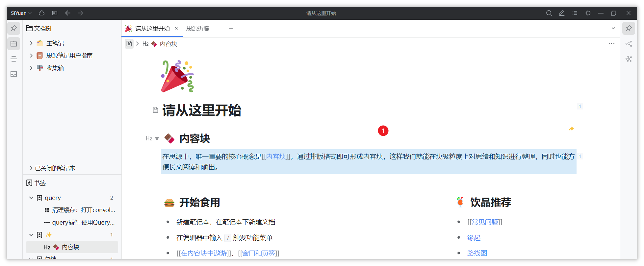This screenshot has height=266, width=644.
Task: Open the inbox panel icon in left dock
Action: (14, 74)
